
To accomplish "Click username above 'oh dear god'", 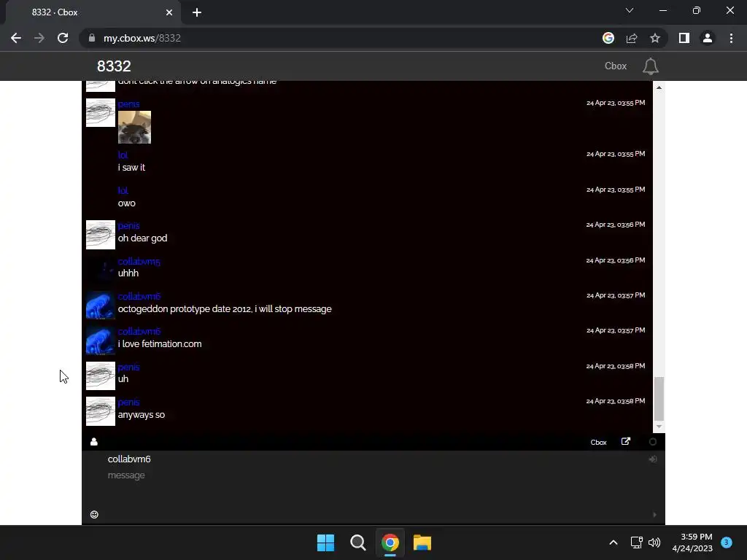I will 128,226.
